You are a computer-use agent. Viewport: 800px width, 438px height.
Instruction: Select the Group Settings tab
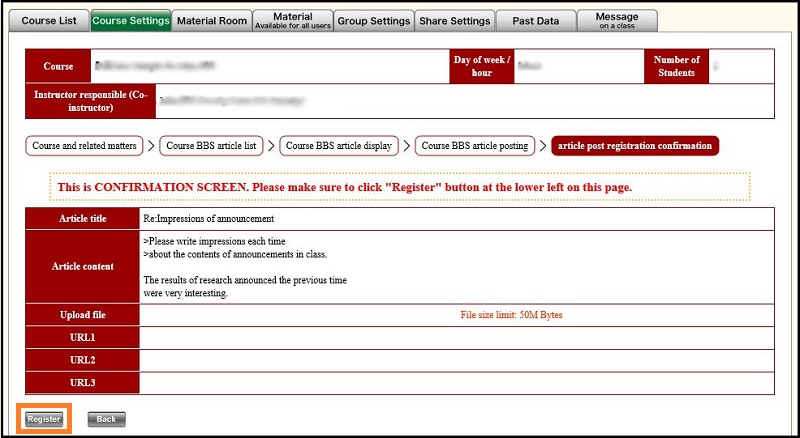pyautogui.click(x=374, y=21)
